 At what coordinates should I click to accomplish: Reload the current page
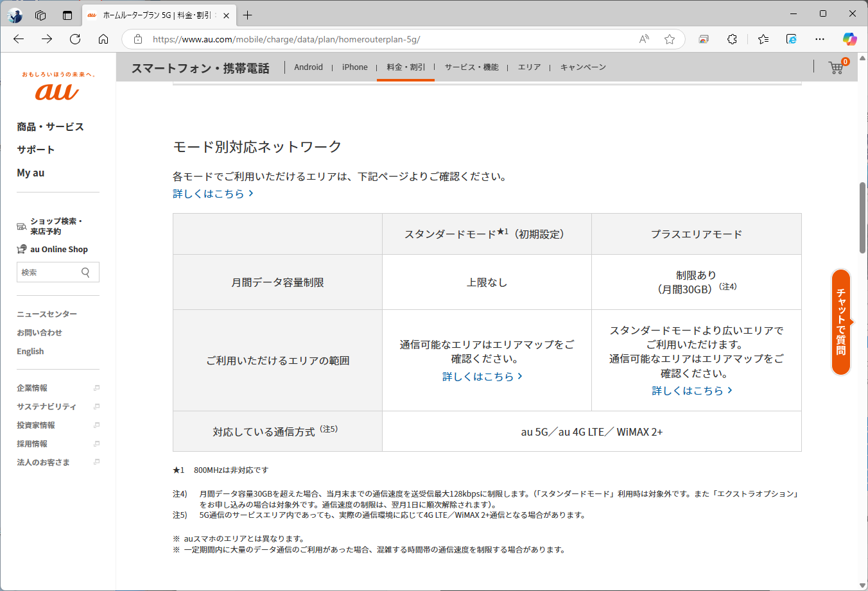point(74,39)
